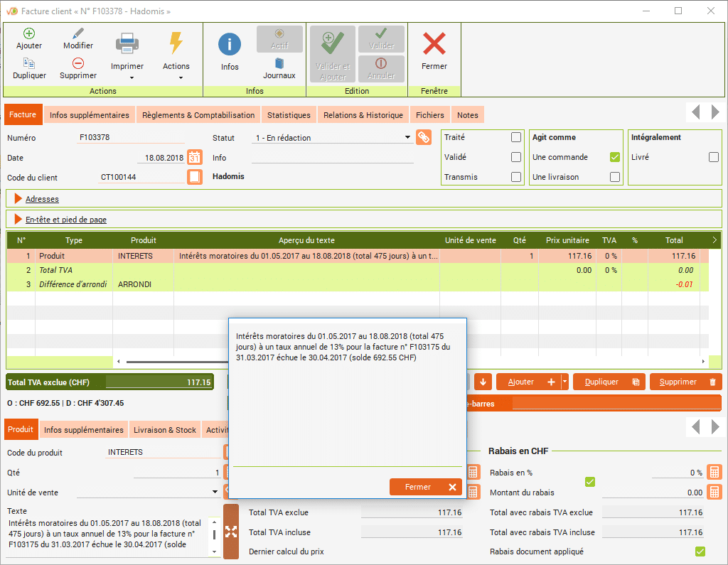
Task: Click the Fermer red cross icon
Action: (x=434, y=45)
